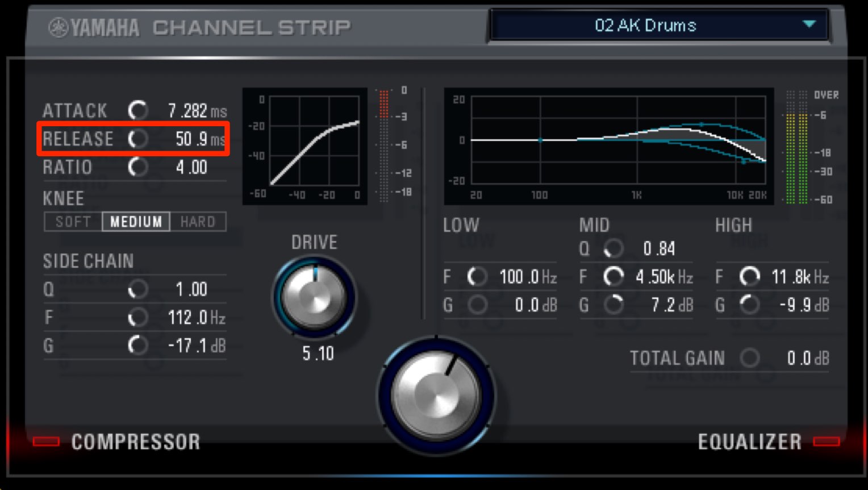Open the 02 AK Drums preset dropdown

658,26
